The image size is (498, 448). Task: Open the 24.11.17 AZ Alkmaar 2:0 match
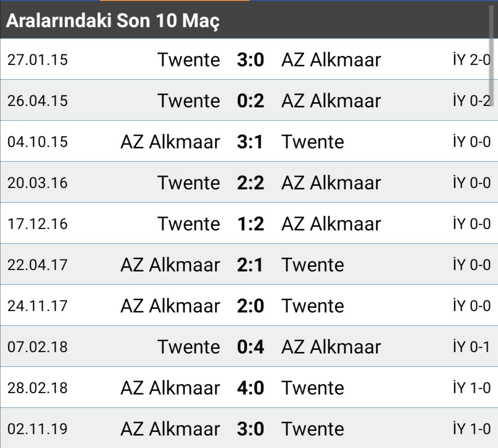(249, 305)
